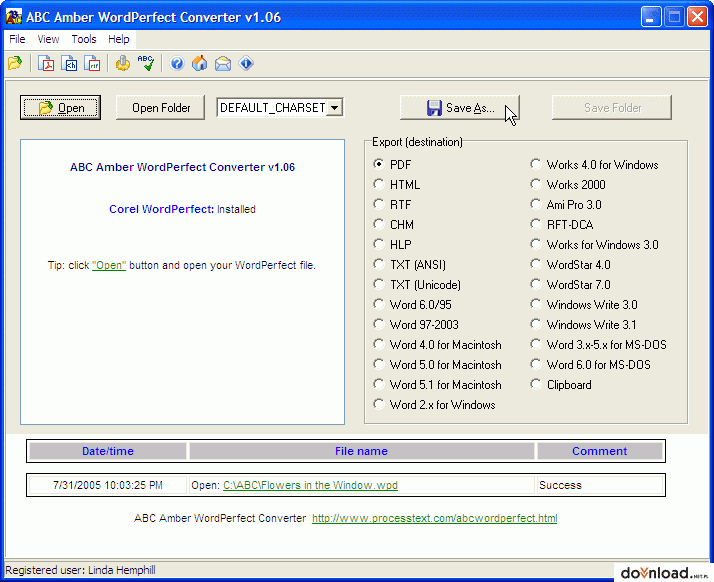Select the HTML export option
The height and width of the screenshot is (582, 714).
point(397,184)
